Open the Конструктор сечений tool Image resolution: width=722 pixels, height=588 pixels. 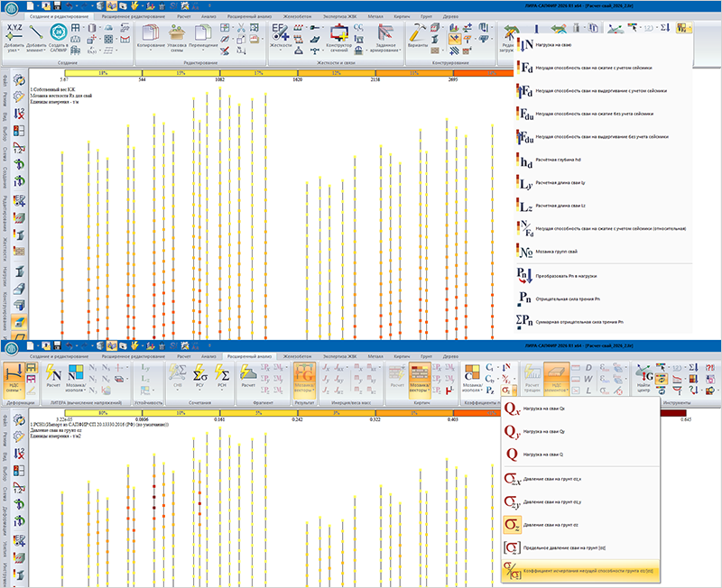click(339, 32)
